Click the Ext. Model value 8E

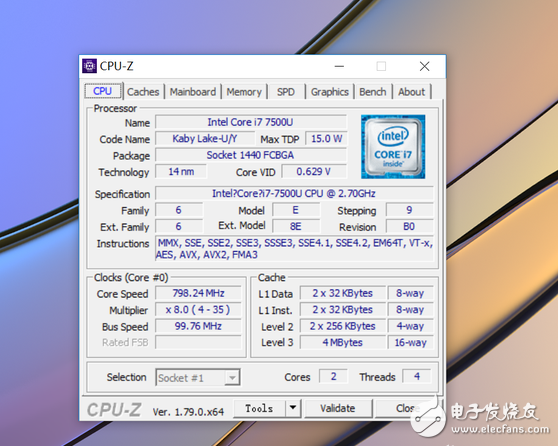tap(296, 226)
